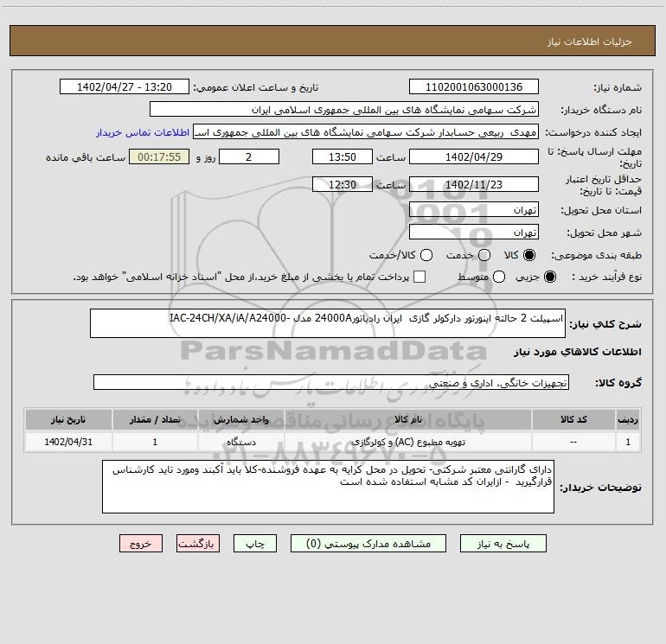Viewport: 666px width, 644px height.
Task: Click the ردیف column header
Action: tap(628, 419)
